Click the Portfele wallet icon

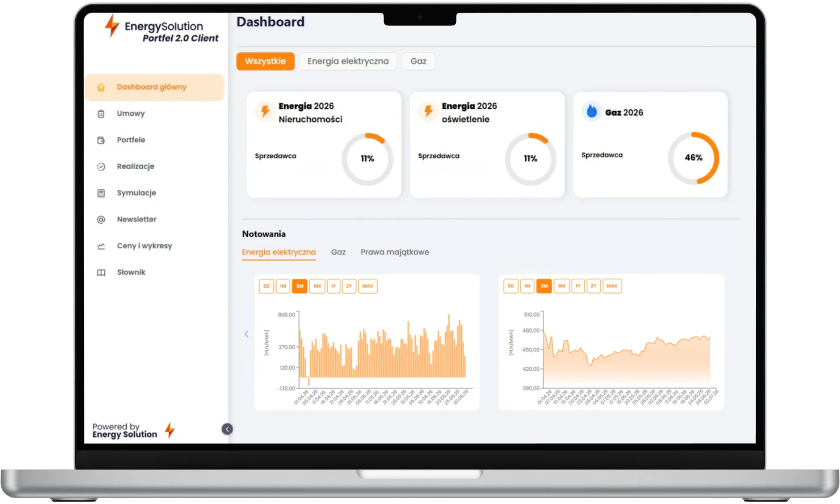point(101,140)
